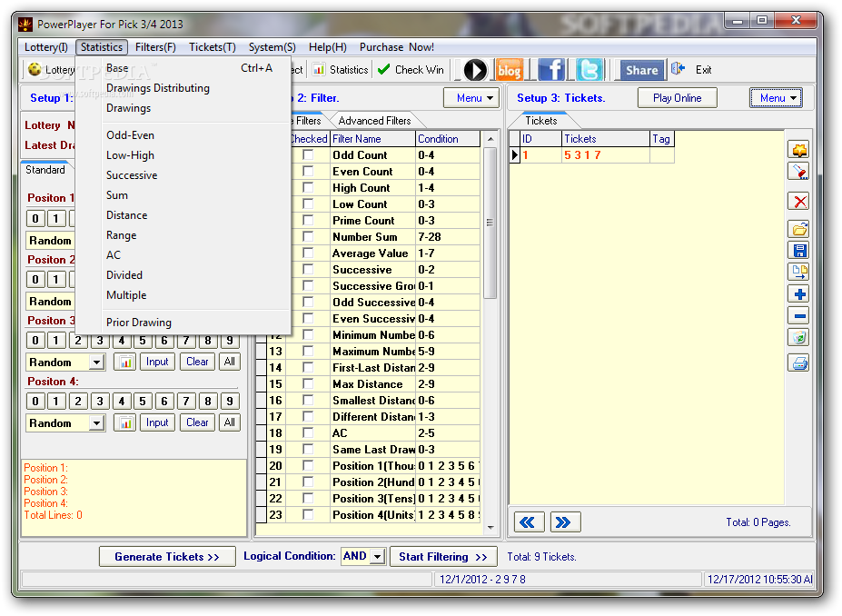Click the filter list scrollbar thumb
Screen dimensions: 842x616
tap(490, 223)
